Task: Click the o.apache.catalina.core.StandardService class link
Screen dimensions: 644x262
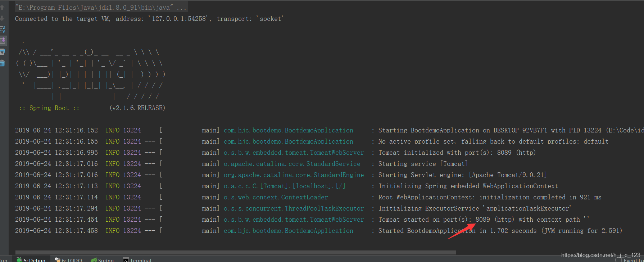Action: [292, 164]
